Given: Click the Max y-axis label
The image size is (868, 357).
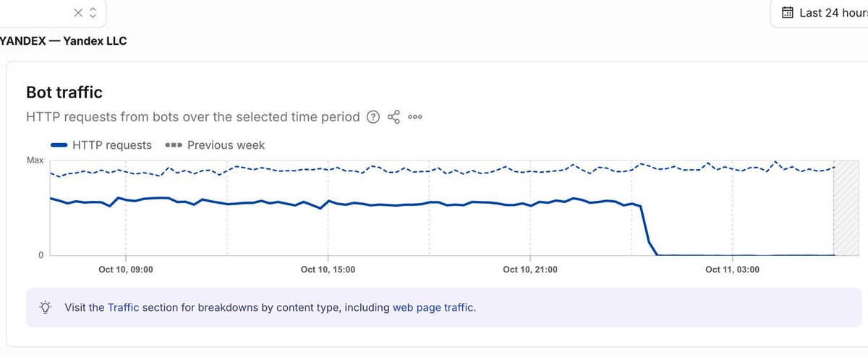Looking at the screenshot, I should [35, 160].
